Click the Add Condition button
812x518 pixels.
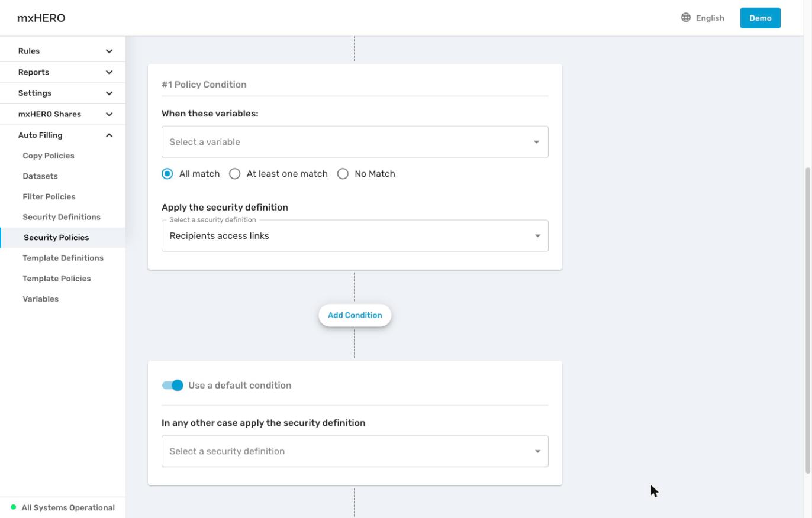pos(355,315)
